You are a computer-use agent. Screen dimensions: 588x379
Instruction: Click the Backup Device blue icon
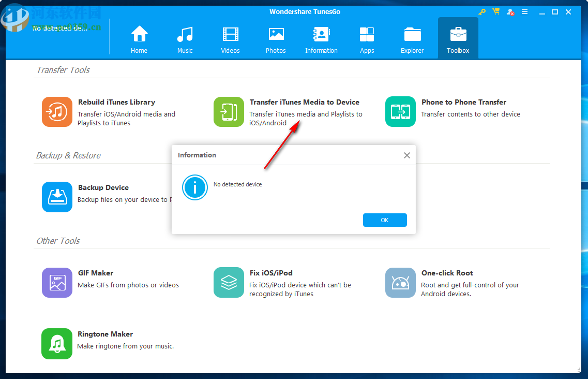[57, 197]
